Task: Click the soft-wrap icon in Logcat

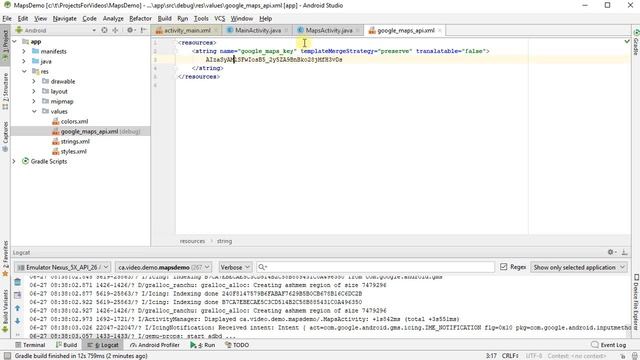Action: (x=18, y=295)
